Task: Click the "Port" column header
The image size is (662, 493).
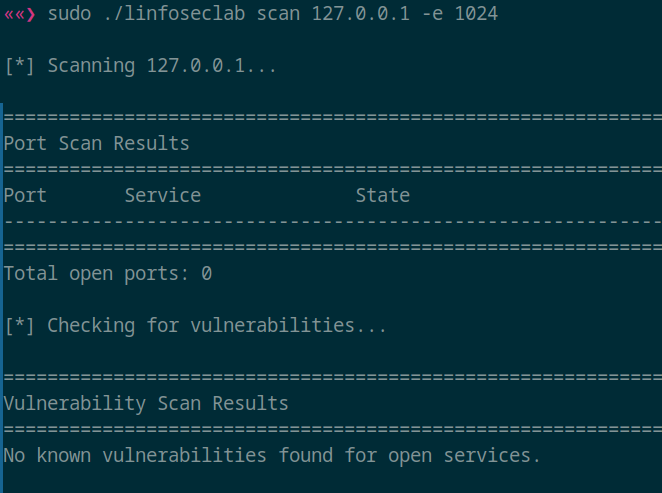Action: [x=25, y=196]
